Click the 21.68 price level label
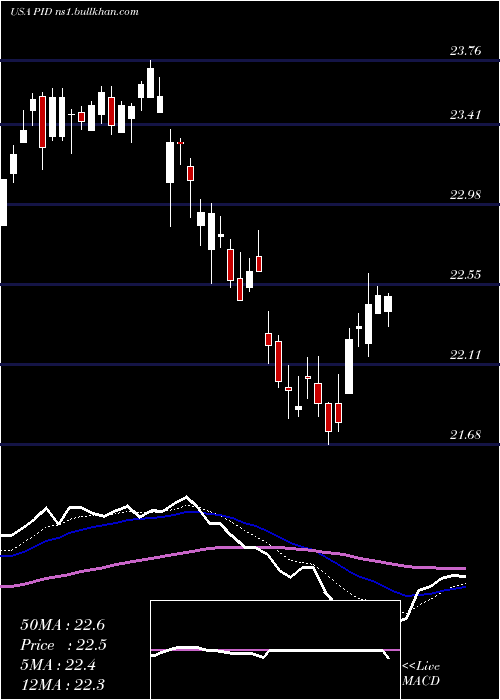 point(466,434)
